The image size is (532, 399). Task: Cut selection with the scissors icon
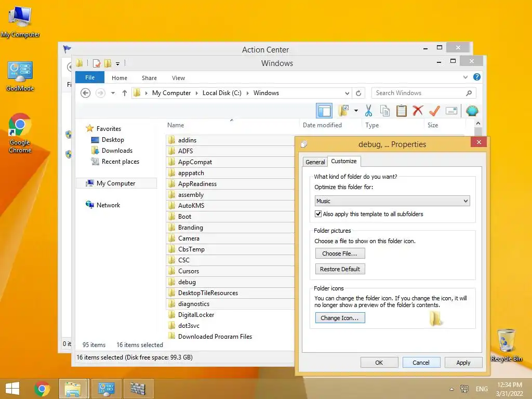pyautogui.click(x=368, y=111)
